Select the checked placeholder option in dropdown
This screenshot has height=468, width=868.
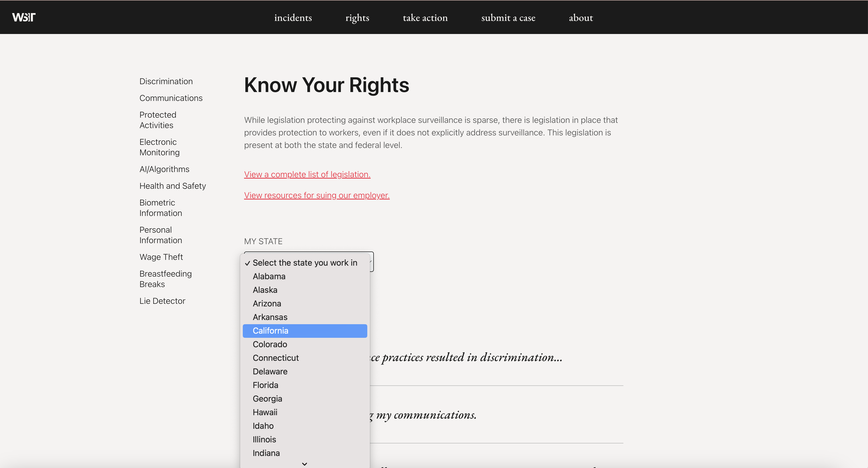tap(304, 262)
